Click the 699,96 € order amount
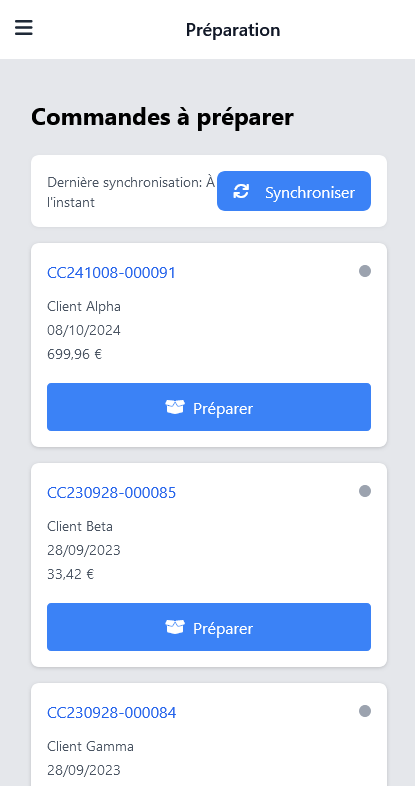The width and height of the screenshot is (415, 786). coord(75,354)
